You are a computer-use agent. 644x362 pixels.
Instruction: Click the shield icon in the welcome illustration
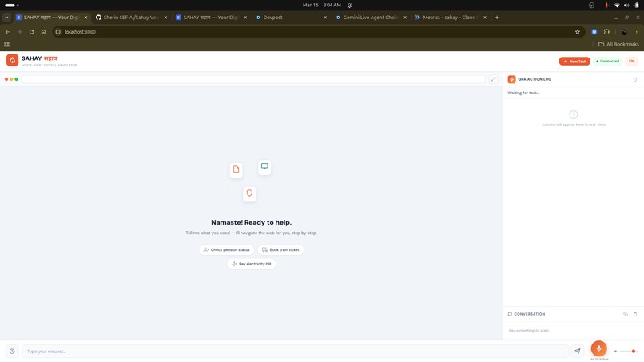[x=249, y=193]
